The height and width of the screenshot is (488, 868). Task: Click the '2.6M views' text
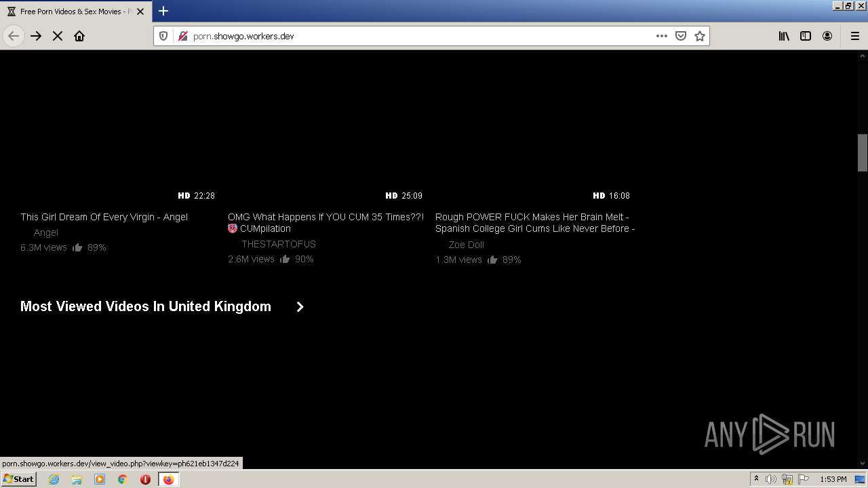coord(251,259)
